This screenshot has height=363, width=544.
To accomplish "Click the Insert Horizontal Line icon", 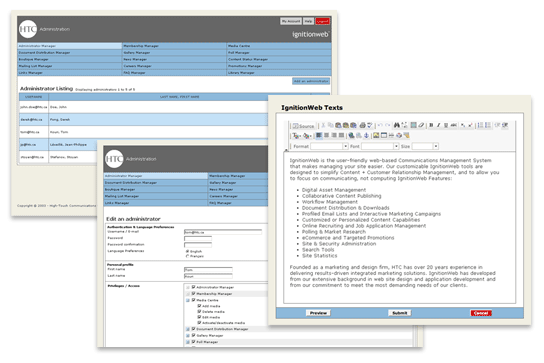I will tap(391, 135).
